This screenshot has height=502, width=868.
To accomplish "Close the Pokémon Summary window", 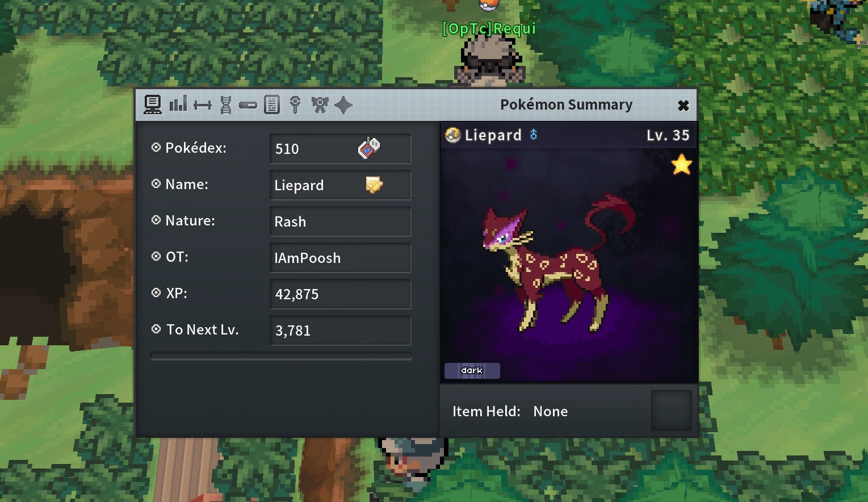I will (684, 105).
